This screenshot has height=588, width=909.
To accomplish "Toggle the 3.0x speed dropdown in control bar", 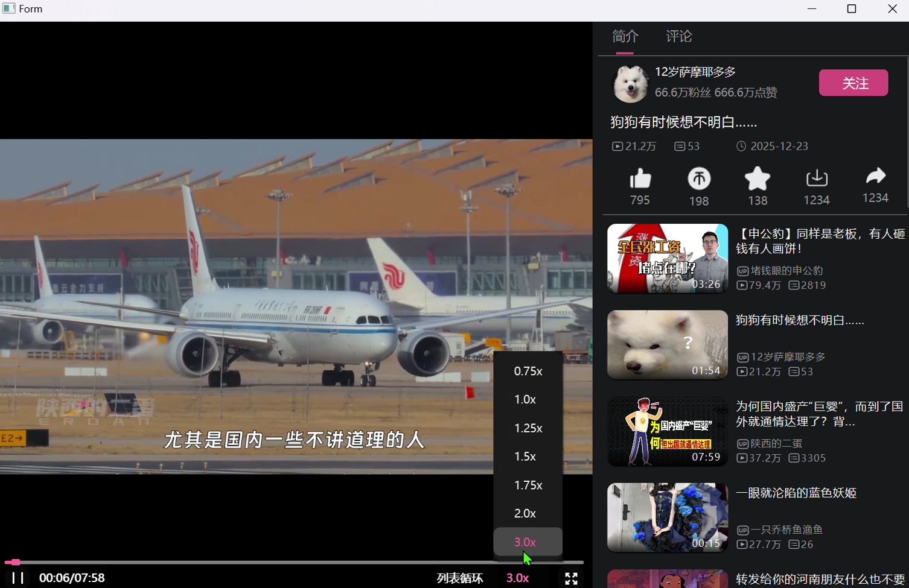I will point(517,578).
